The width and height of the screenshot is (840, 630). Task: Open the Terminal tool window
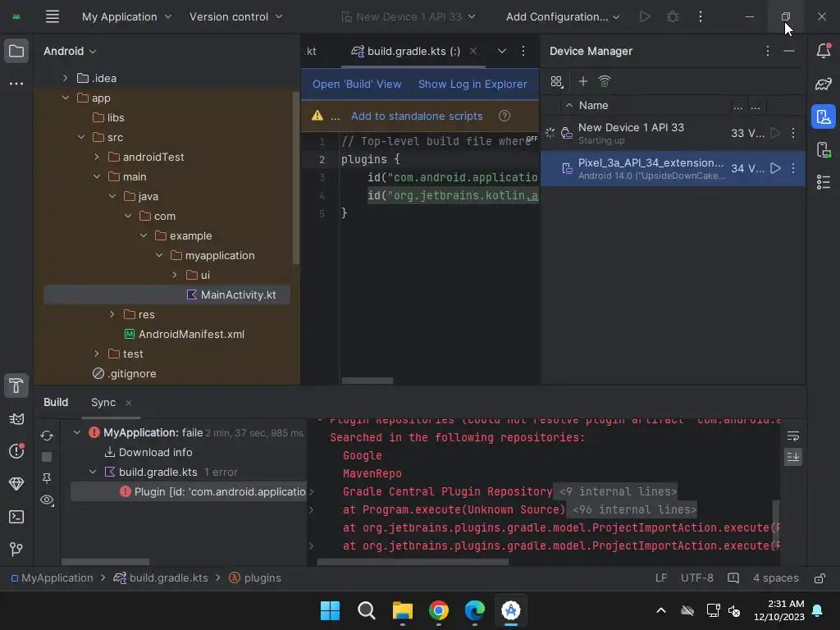tap(16, 517)
